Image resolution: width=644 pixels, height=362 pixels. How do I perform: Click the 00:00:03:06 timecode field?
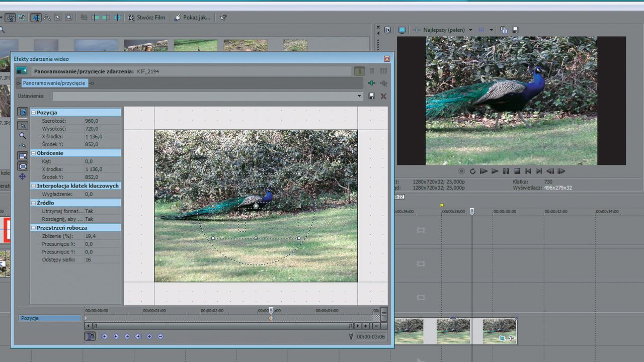[371, 336]
